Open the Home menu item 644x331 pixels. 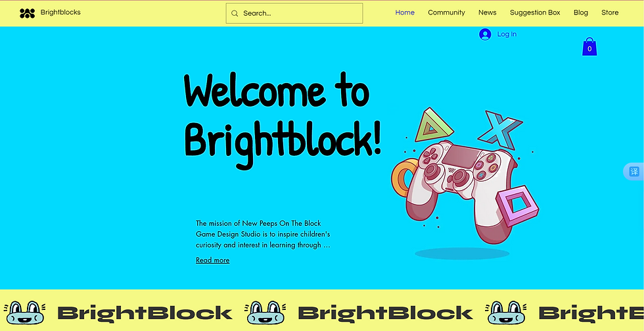[405, 13]
